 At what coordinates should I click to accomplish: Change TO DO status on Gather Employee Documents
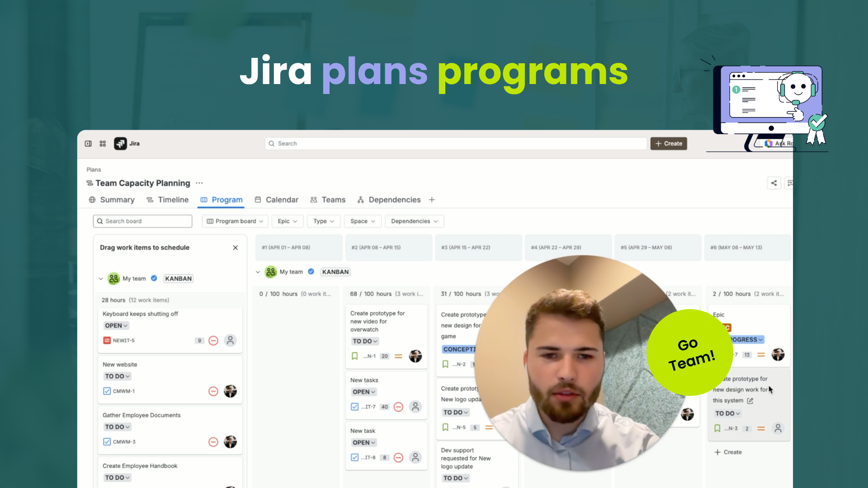coord(117,427)
